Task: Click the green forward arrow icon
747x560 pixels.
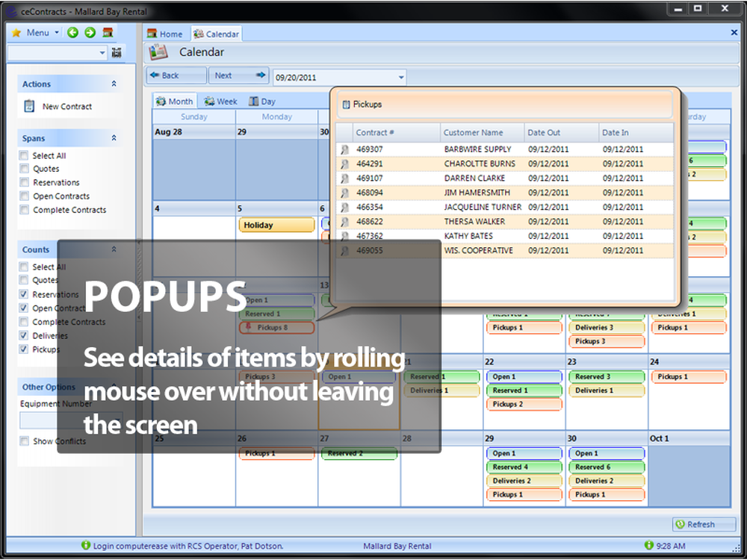Action: pos(90,33)
